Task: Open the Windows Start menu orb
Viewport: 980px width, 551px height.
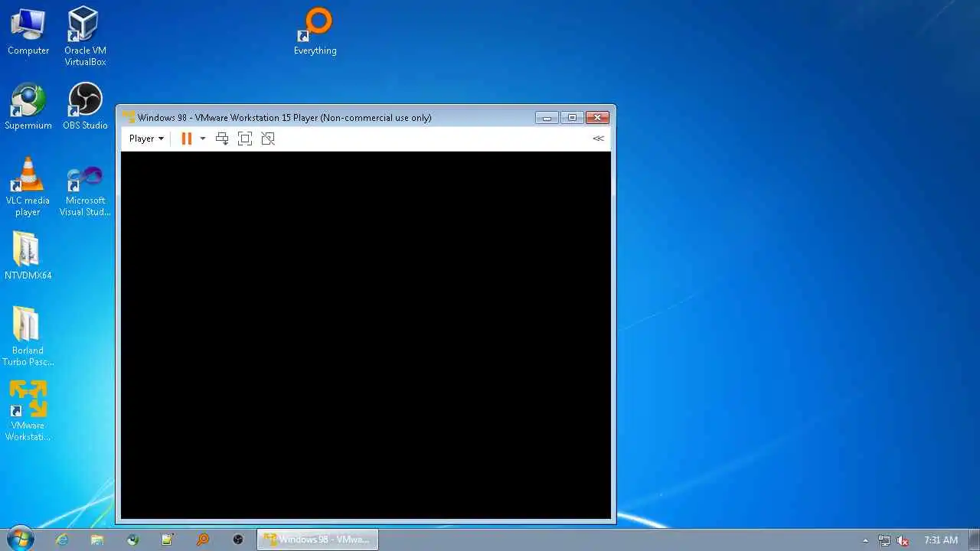Action: click(x=20, y=539)
